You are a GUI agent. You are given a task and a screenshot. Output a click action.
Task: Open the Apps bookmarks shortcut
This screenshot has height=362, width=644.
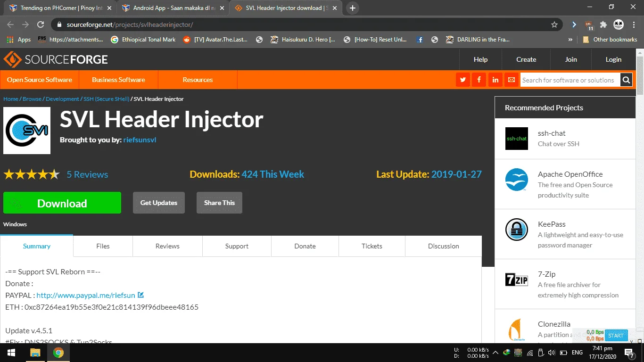coord(19,40)
